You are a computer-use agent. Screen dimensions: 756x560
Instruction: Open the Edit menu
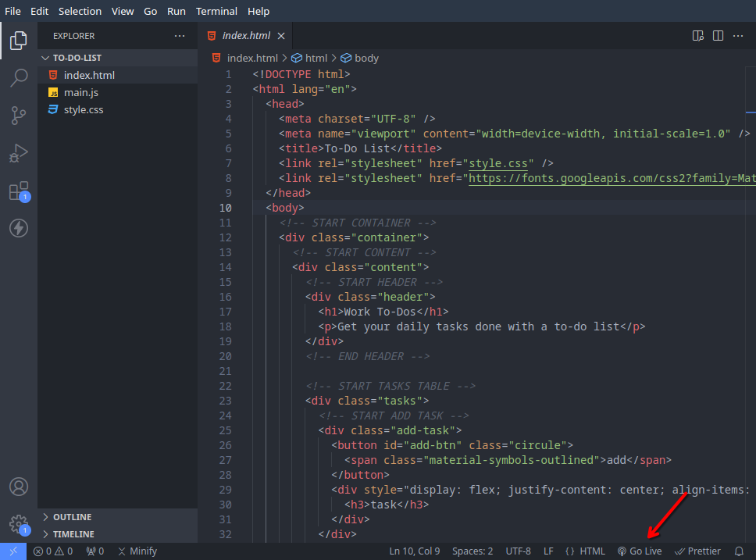40,11
